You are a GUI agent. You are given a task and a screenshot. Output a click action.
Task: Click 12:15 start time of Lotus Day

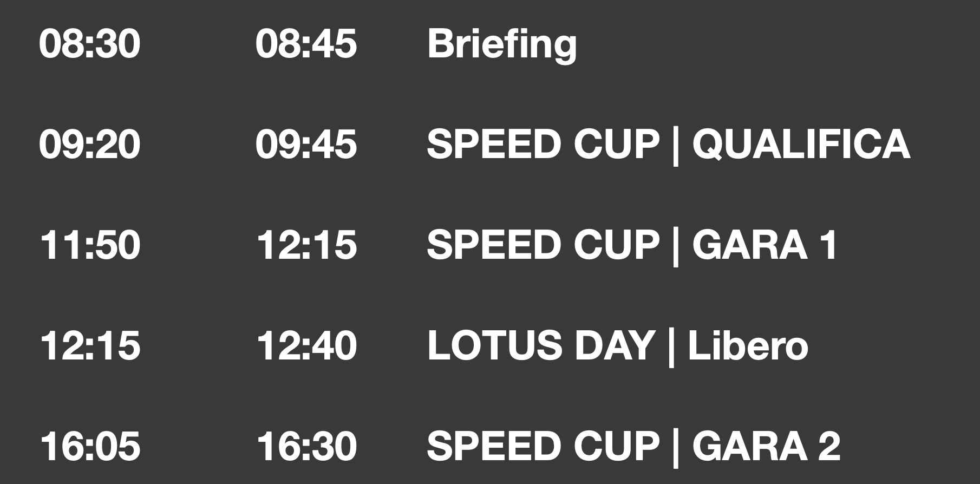89,346
